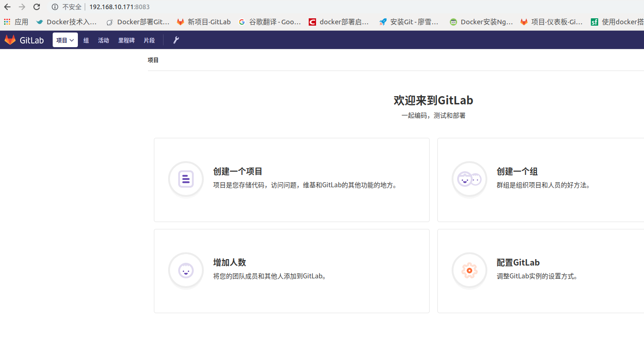Click the GitLab fox logo

(10, 40)
